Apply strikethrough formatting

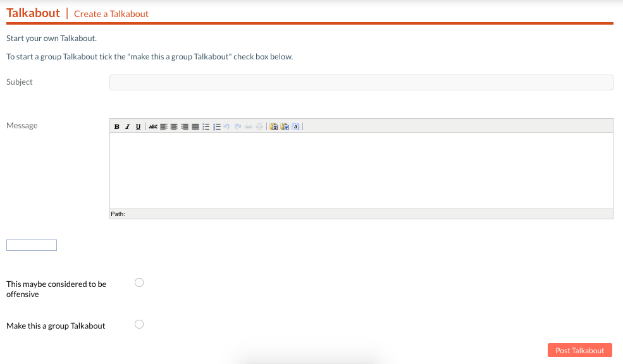pyautogui.click(x=153, y=126)
